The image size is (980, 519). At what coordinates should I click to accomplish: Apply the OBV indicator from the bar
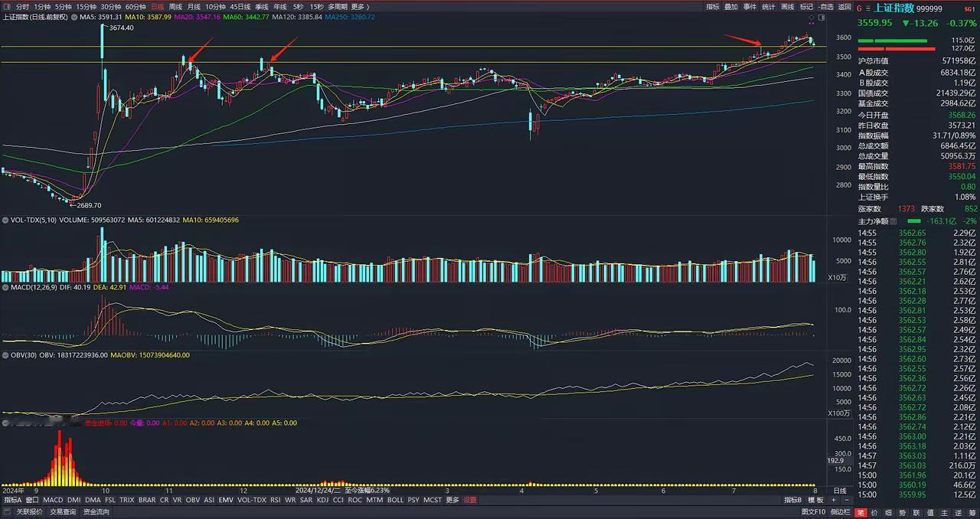tap(193, 500)
